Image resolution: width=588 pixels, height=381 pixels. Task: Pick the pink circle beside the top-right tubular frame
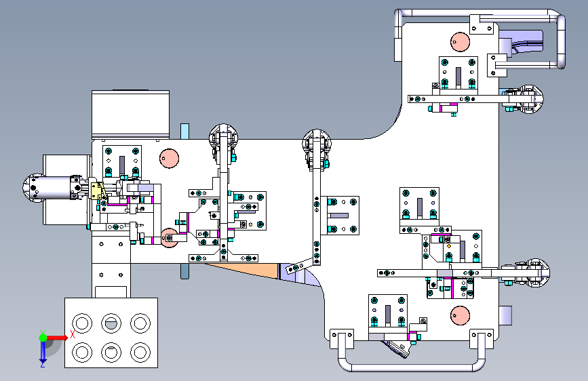pos(460,41)
